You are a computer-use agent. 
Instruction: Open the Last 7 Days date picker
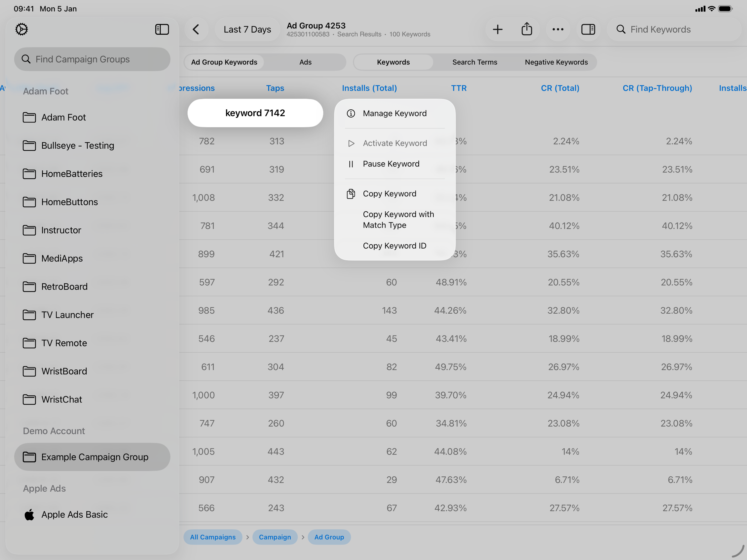247,29
